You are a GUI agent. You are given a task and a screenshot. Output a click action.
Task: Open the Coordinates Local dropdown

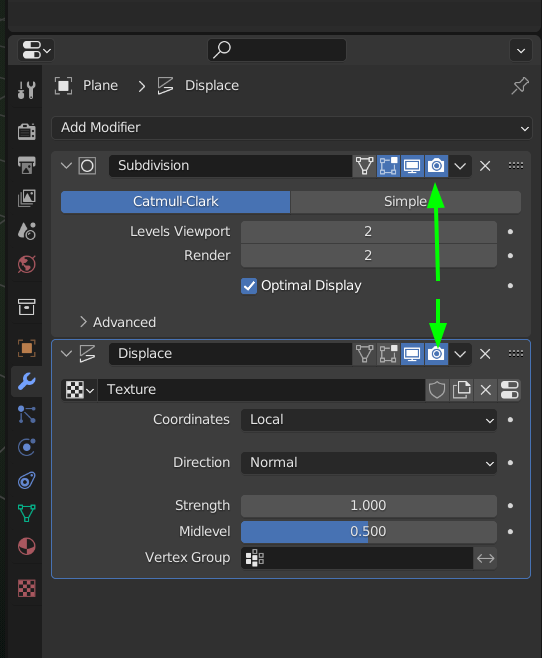(x=369, y=420)
